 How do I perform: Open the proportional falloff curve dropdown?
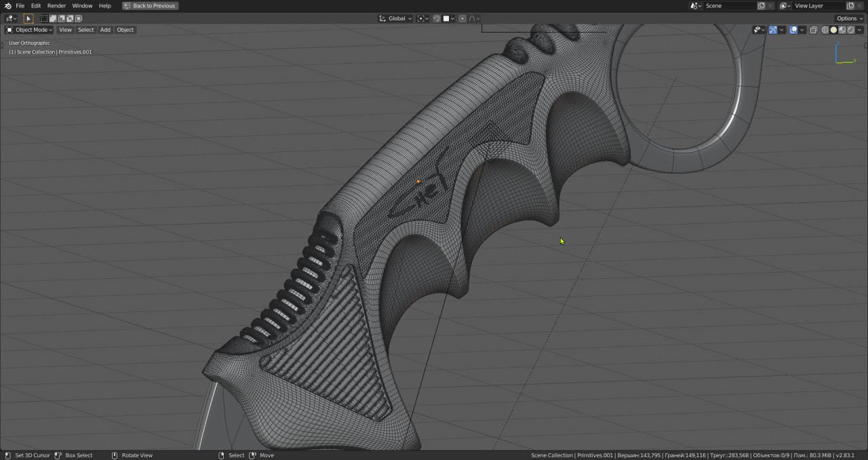point(475,18)
